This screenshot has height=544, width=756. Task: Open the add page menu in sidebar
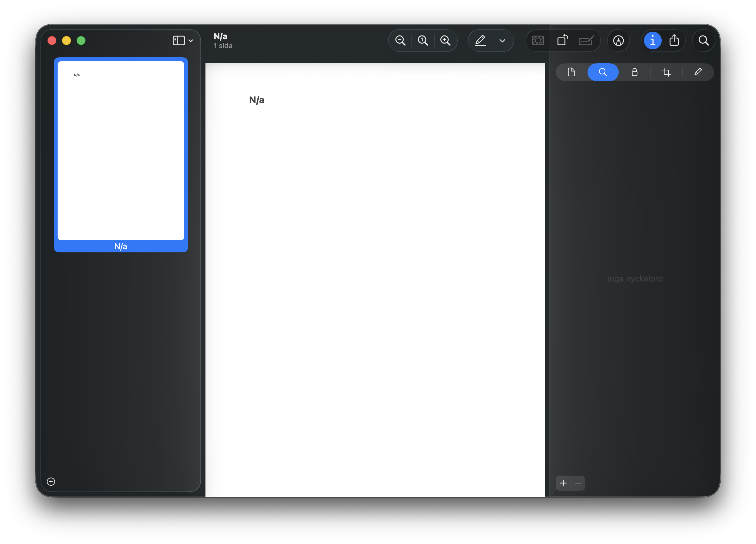click(x=51, y=482)
